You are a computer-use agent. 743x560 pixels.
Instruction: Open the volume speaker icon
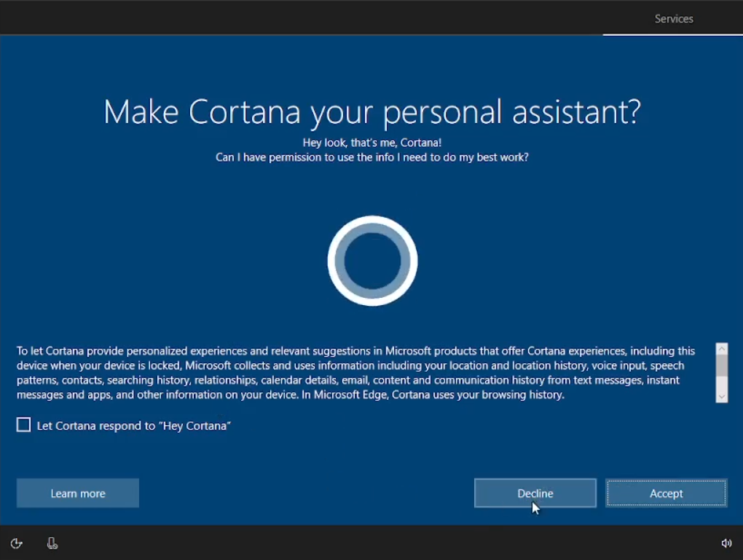726,543
